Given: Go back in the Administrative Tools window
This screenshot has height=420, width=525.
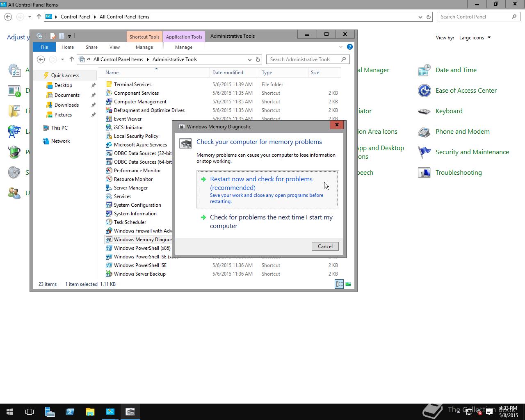Looking at the screenshot, I should [x=41, y=59].
